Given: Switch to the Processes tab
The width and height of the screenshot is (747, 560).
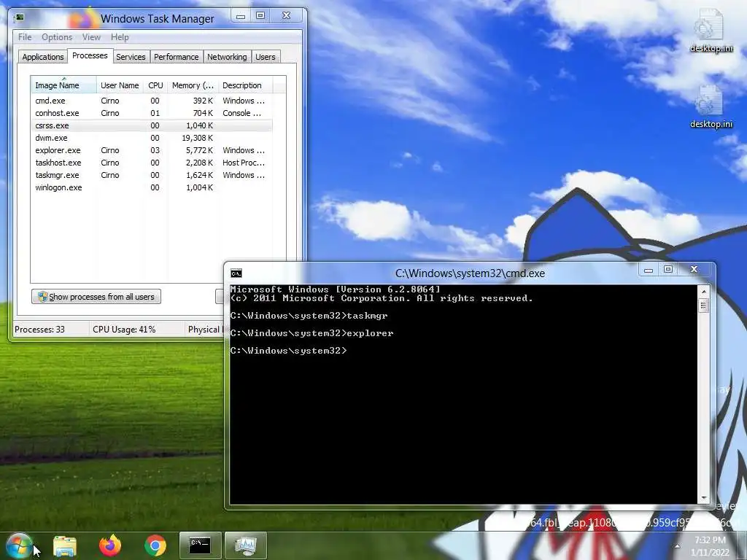Looking at the screenshot, I should (90, 55).
